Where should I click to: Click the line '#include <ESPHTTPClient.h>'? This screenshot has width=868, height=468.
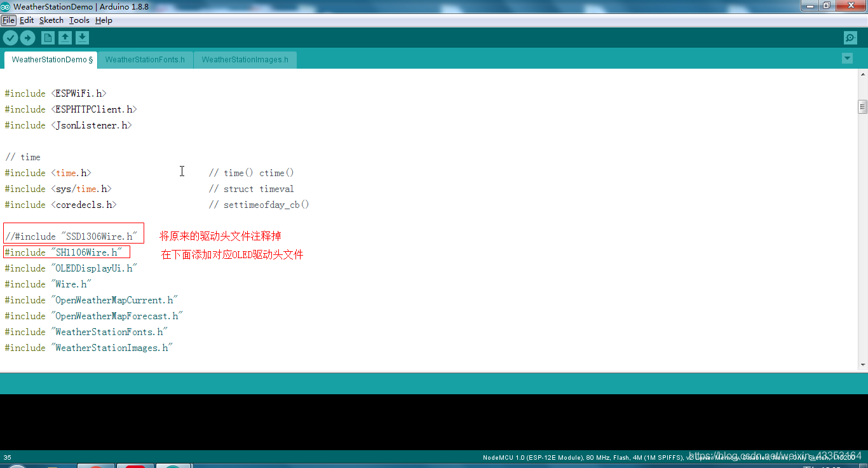coord(71,109)
